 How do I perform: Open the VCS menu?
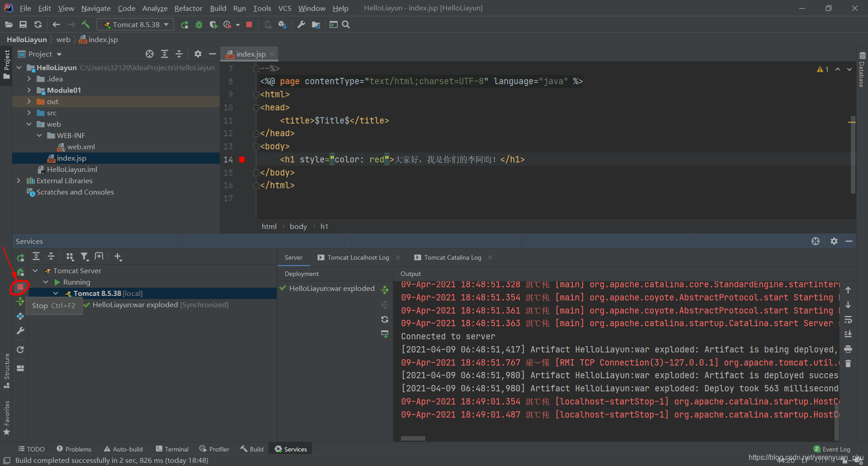tap(285, 8)
